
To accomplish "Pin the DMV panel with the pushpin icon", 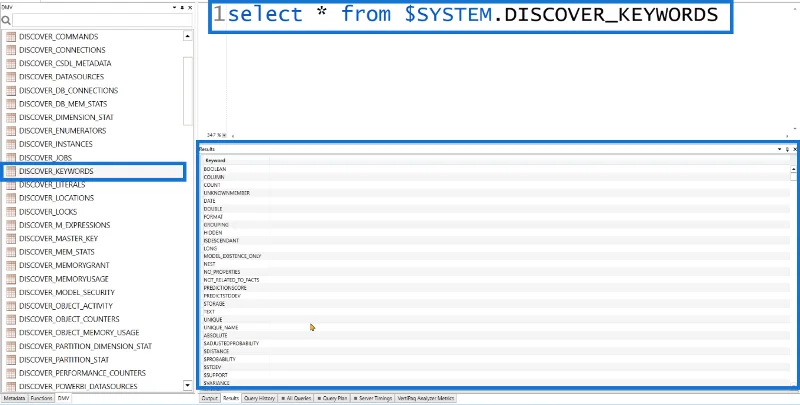I will pos(182,8).
